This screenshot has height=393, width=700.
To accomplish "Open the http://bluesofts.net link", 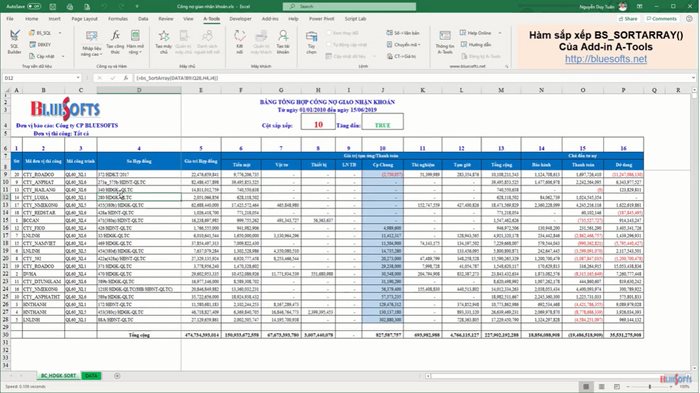I will point(606,59).
